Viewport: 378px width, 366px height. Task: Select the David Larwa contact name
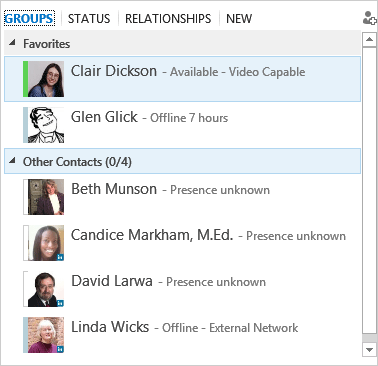pyautogui.click(x=112, y=281)
